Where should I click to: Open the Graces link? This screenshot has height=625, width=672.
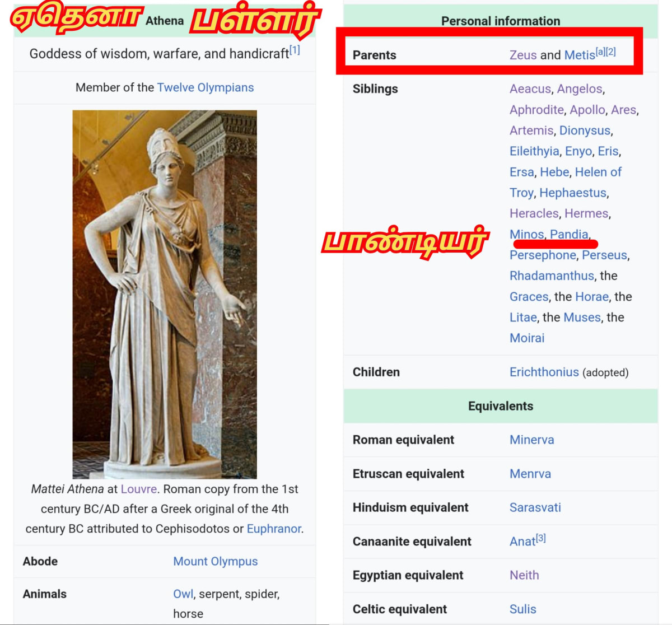(529, 296)
